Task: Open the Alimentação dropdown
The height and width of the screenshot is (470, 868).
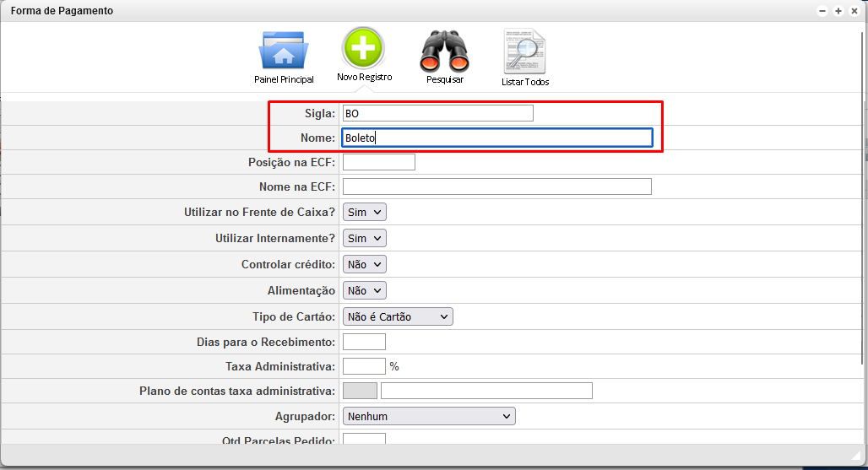Action: tap(364, 290)
